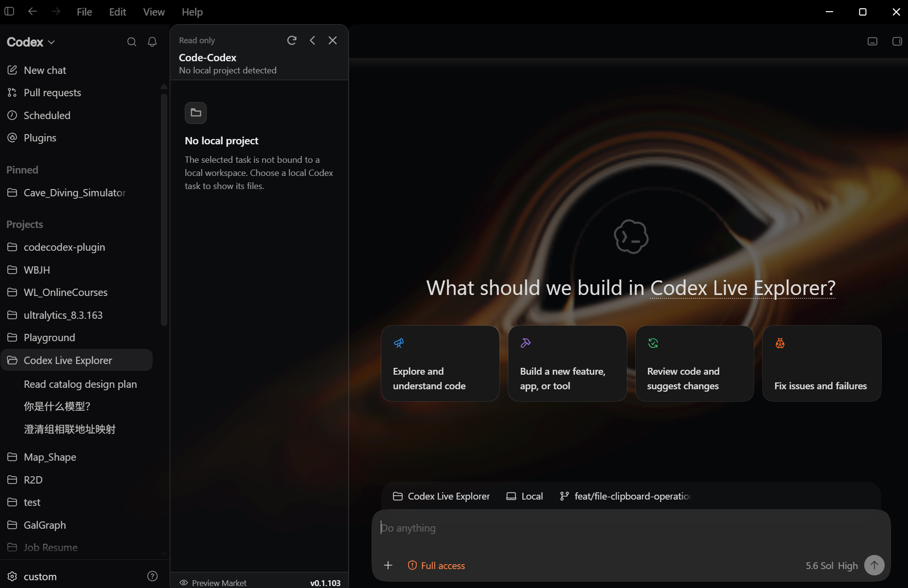Open the 5.6 Sol High model selector
The height and width of the screenshot is (588, 908).
(x=832, y=566)
